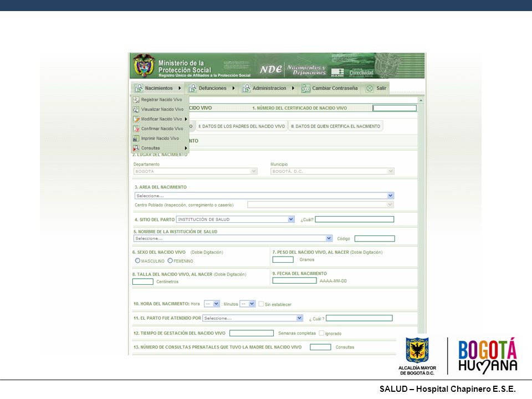Open the Nacimientos menu
The height and width of the screenshot is (399, 532).
click(158, 88)
